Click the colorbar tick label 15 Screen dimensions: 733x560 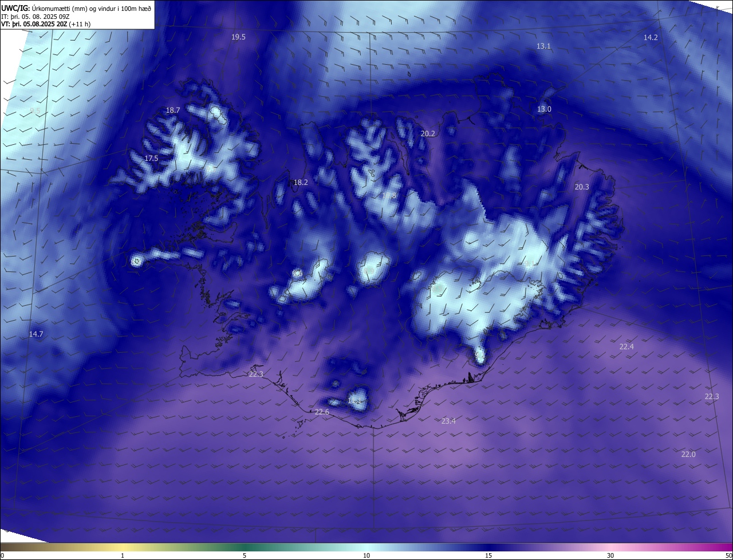coord(488,555)
